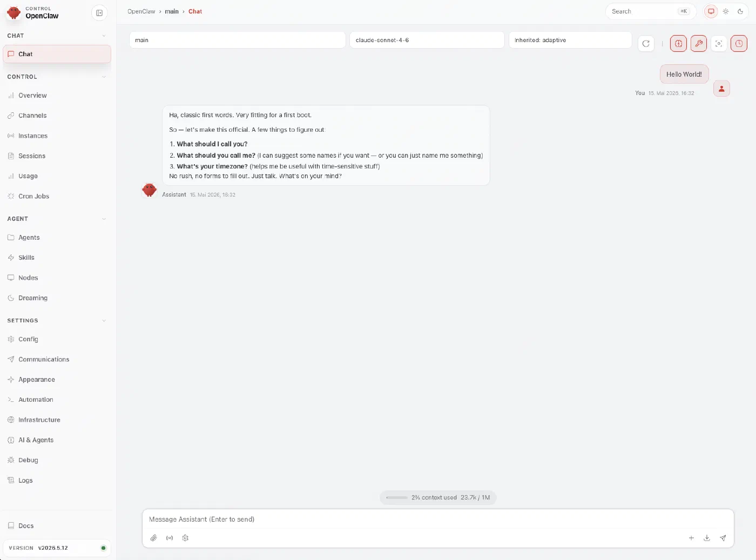This screenshot has width=756, height=560.
Task: Click the context used progress bar
Action: pyautogui.click(x=397, y=498)
